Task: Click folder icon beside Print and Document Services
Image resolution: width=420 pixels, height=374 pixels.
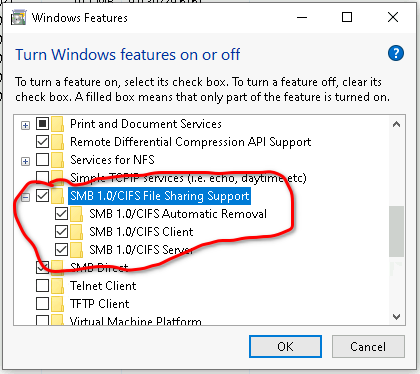Action: (57, 124)
